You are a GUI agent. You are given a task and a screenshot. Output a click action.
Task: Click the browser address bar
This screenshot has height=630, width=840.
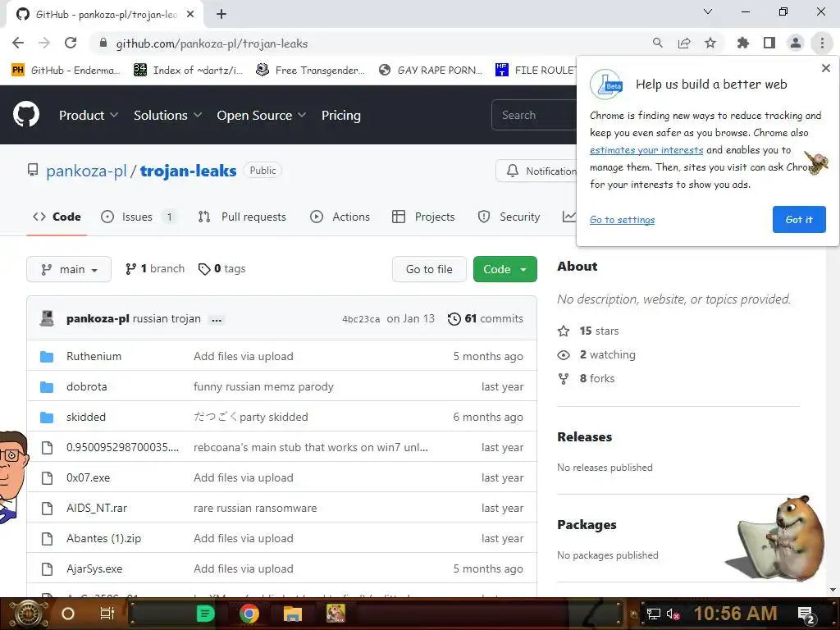(370, 43)
